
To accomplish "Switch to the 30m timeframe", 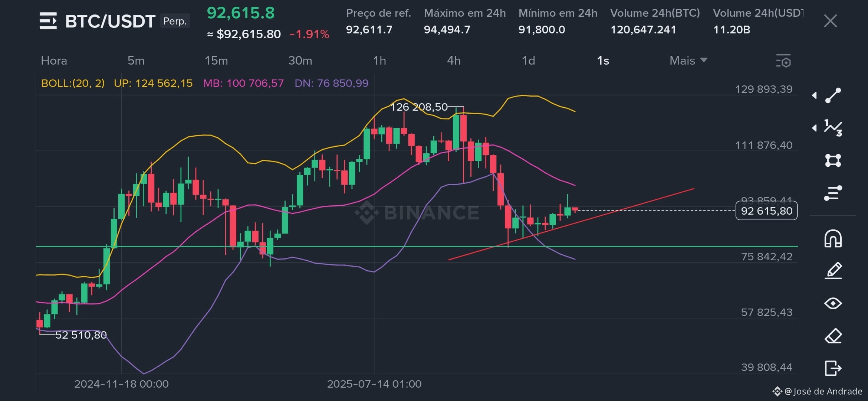I will [x=300, y=61].
